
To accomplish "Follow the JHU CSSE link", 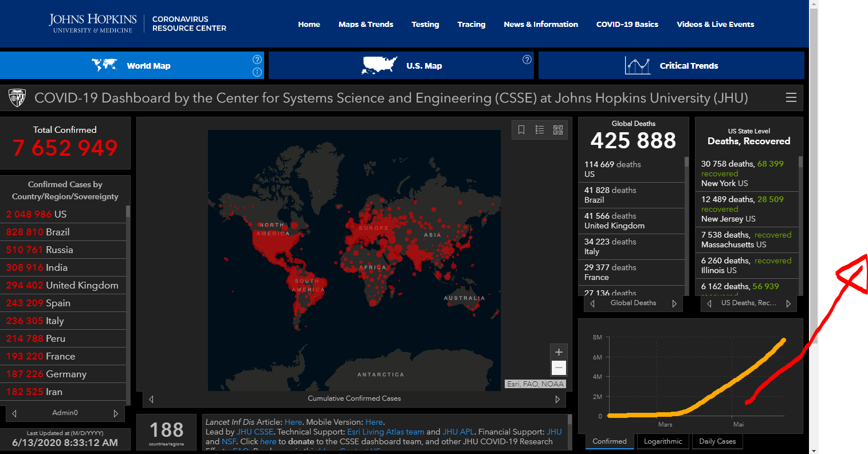I will [255, 432].
